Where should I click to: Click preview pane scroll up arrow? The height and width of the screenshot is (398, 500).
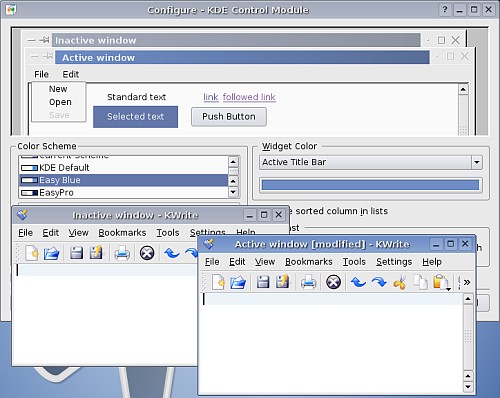(463, 89)
